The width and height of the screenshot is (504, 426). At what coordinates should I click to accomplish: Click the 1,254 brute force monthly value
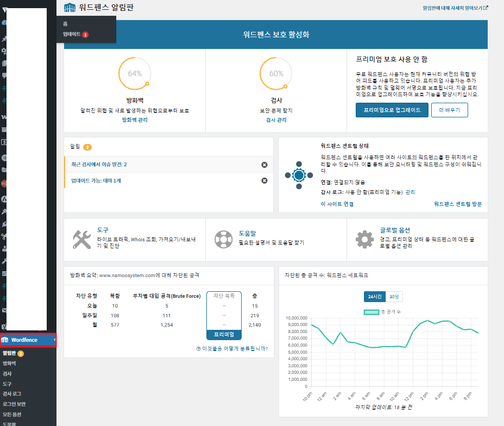(x=167, y=325)
